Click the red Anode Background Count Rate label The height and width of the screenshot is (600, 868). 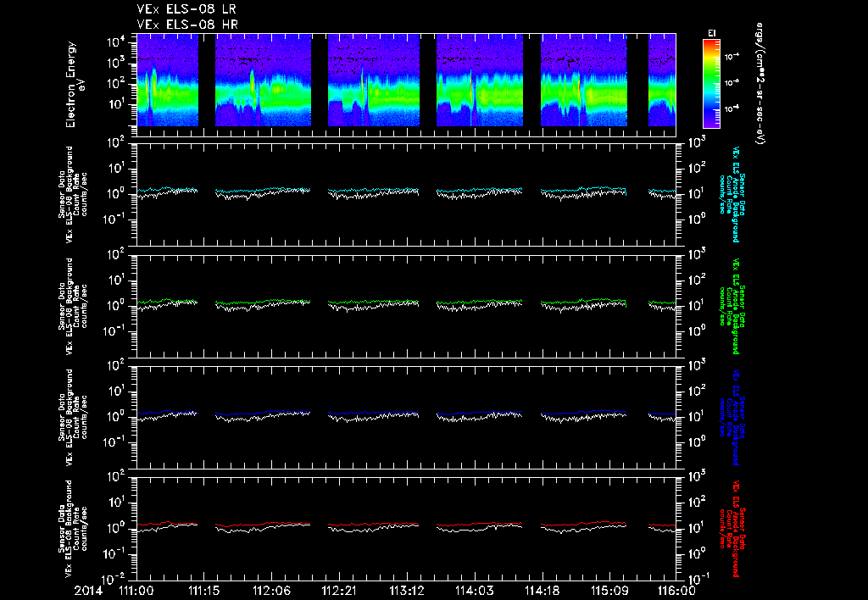(x=732, y=529)
